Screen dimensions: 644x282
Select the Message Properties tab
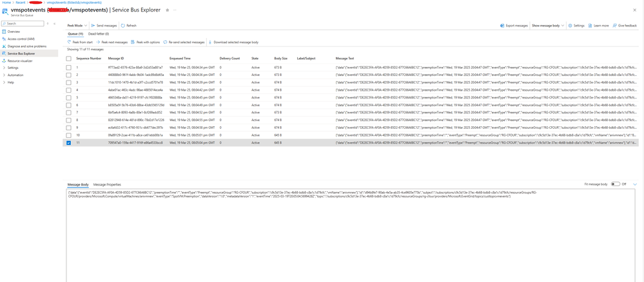tap(107, 185)
